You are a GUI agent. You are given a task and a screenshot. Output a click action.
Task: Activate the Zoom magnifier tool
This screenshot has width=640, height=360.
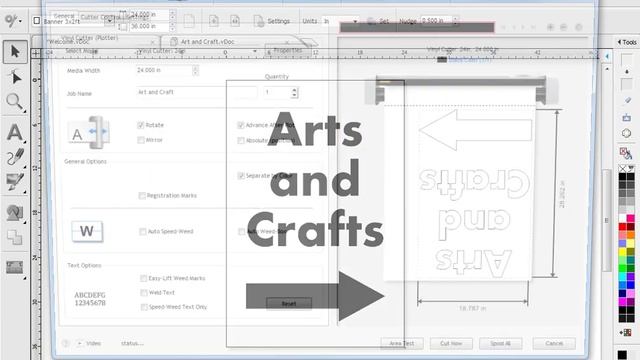(15, 102)
